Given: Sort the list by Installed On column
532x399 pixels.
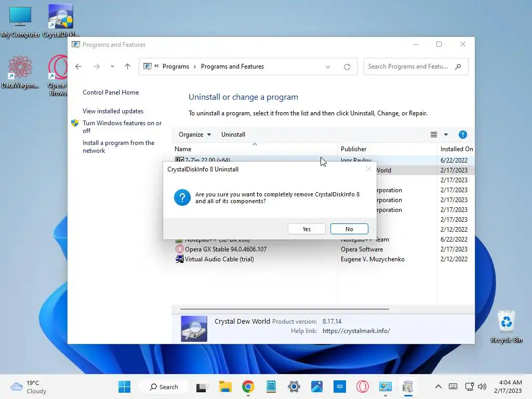Looking at the screenshot, I should pyautogui.click(x=456, y=149).
